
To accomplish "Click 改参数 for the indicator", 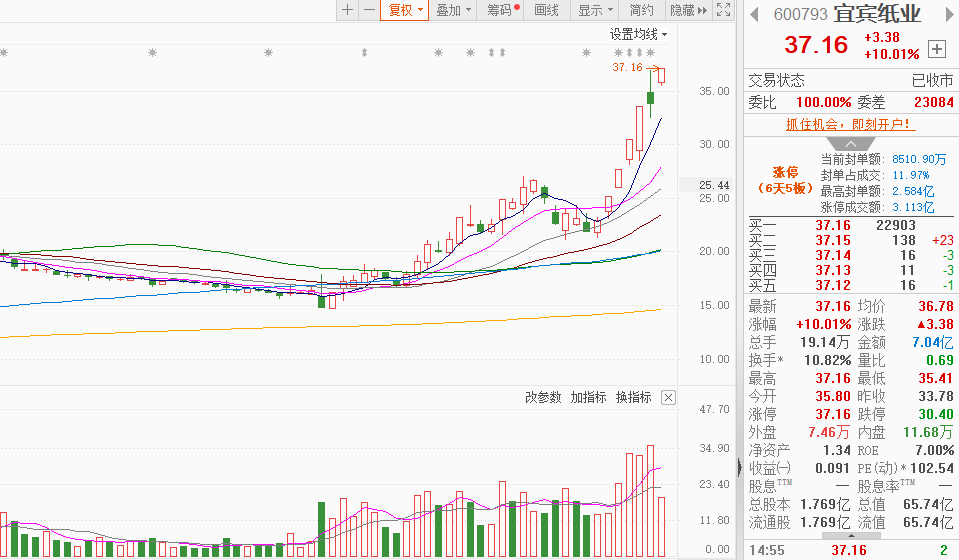I will click(542, 397).
